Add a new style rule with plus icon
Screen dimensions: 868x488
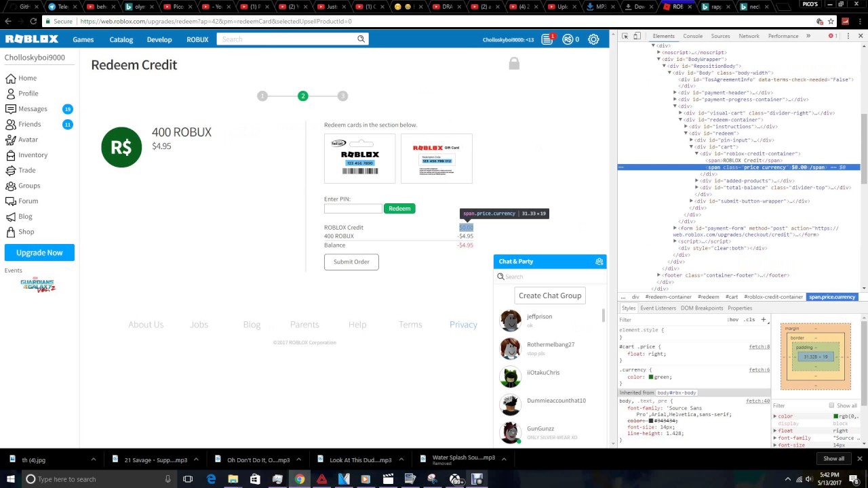[x=763, y=319]
